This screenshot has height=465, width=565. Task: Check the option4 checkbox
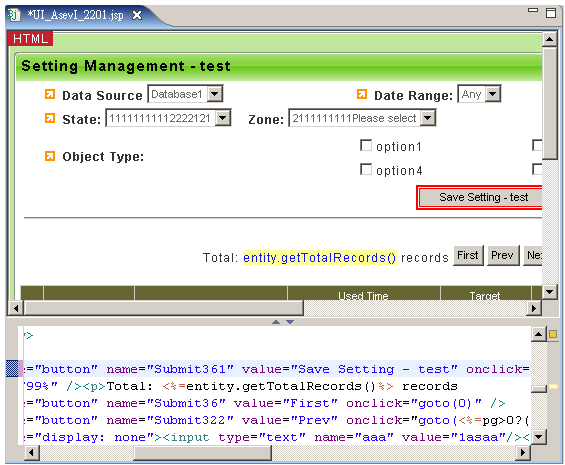[x=366, y=169]
